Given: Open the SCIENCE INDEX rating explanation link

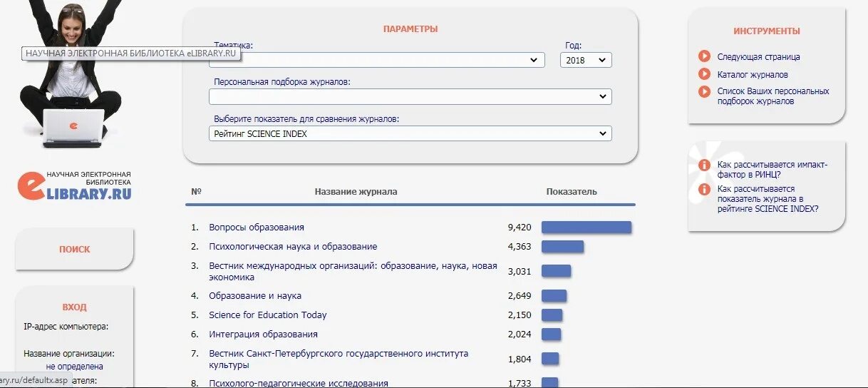Looking at the screenshot, I should (x=768, y=199).
